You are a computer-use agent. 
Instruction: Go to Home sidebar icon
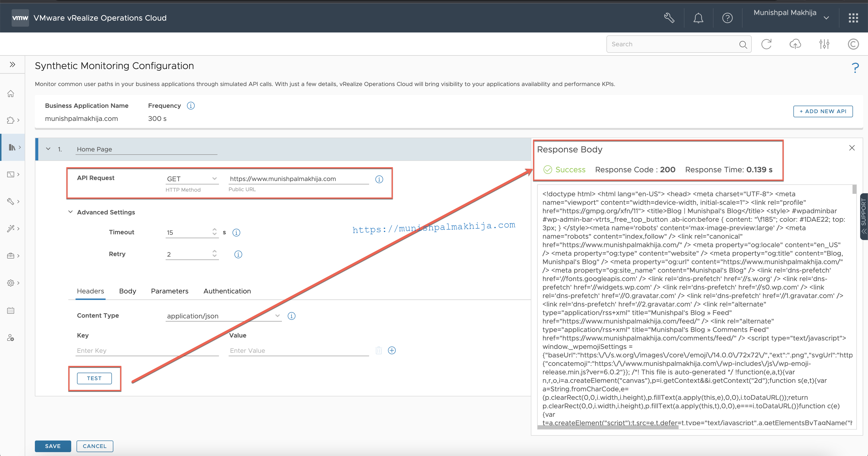11,94
